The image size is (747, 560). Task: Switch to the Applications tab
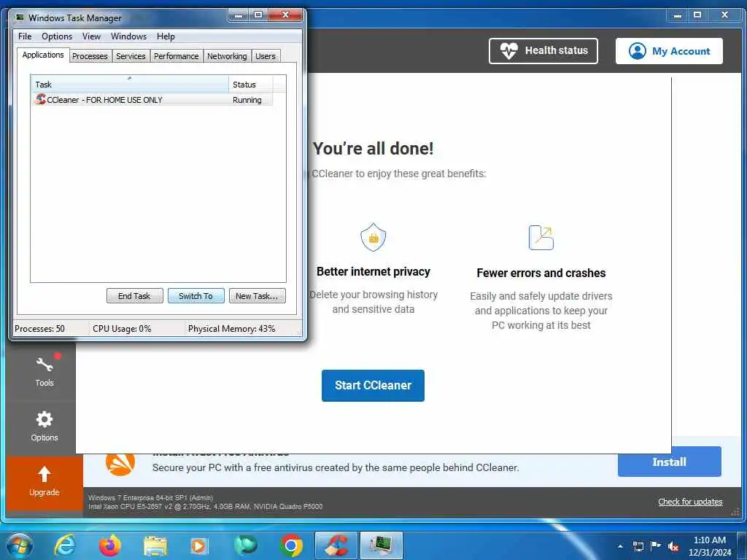click(43, 55)
